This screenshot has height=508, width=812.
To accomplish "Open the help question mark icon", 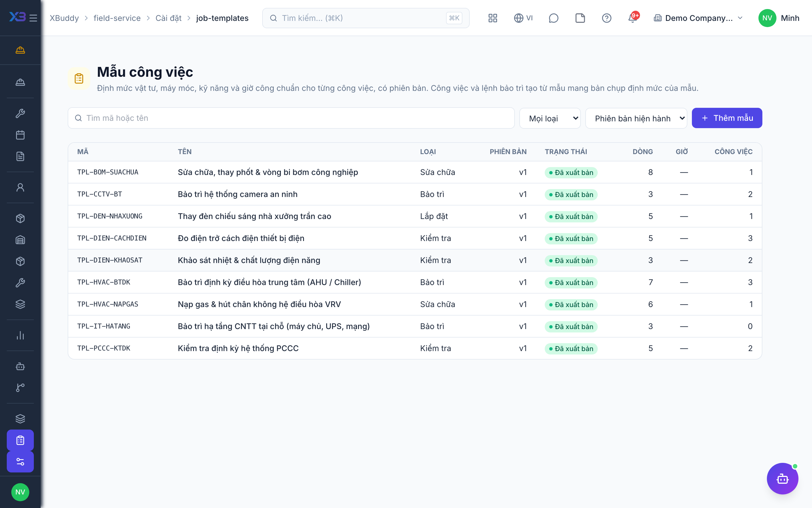I will (607, 18).
